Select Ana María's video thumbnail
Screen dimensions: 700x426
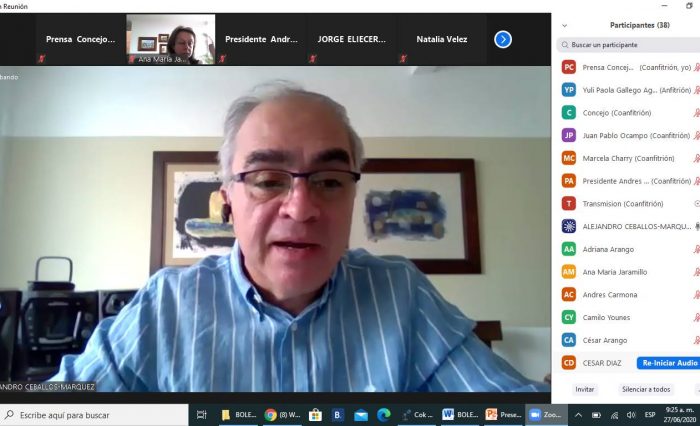click(x=170, y=39)
